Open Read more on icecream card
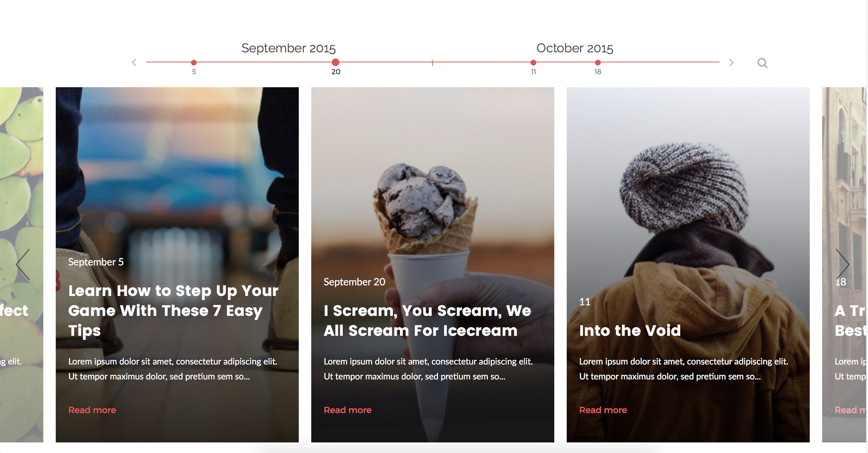Viewport: 868px width, 453px height. 347,410
